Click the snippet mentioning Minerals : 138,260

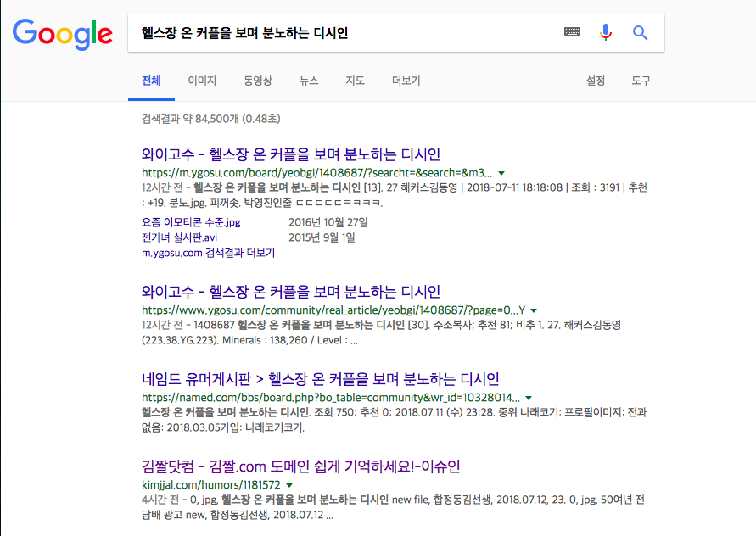pyautogui.click(x=381, y=332)
